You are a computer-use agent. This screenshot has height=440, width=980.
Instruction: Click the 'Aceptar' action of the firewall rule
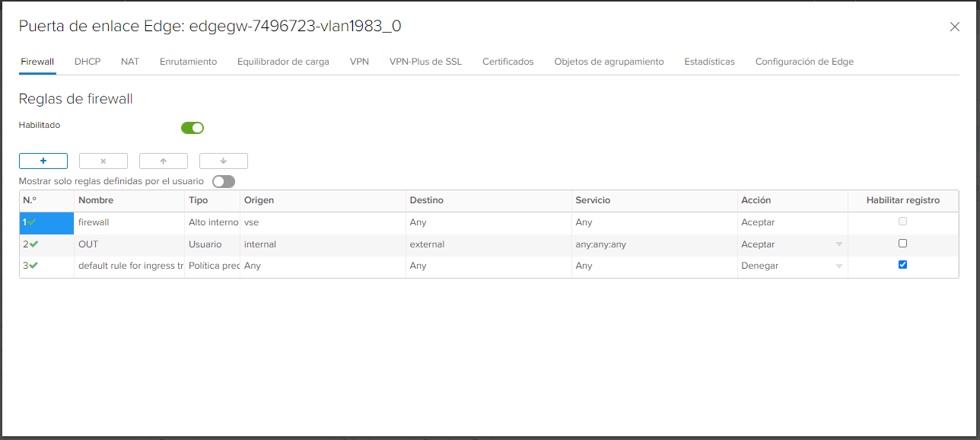point(792,222)
